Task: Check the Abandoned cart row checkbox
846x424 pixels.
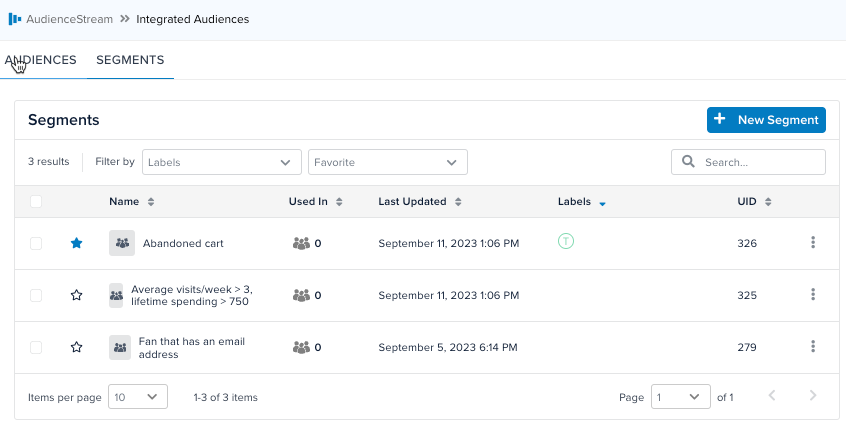Action: point(36,243)
